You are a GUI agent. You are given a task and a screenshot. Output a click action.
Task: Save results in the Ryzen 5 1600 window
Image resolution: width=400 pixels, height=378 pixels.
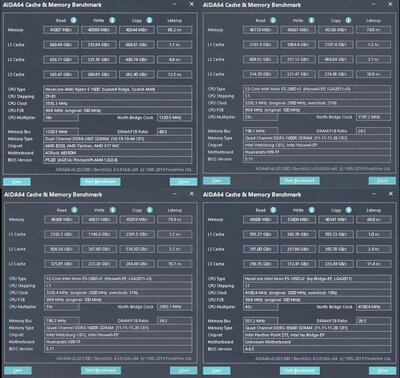[x=17, y=182]
